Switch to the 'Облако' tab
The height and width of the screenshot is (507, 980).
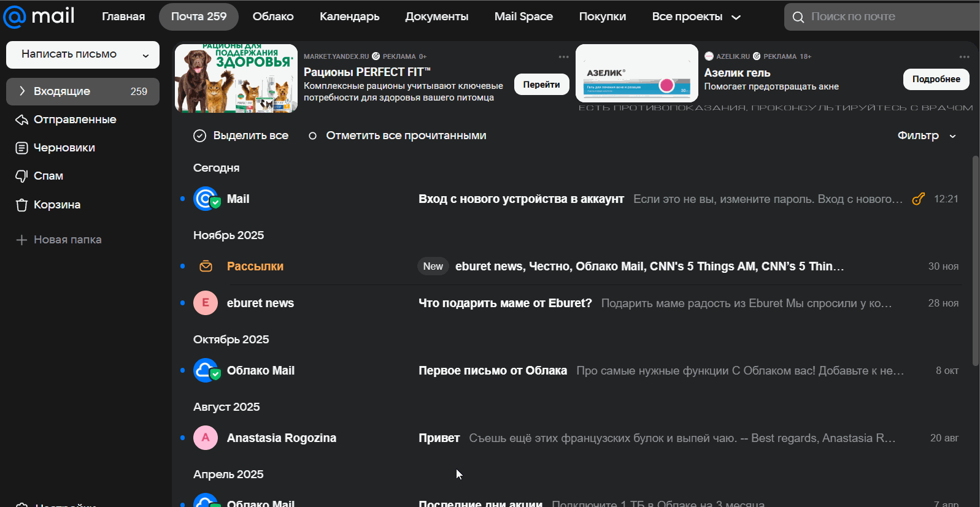click(273, 17)
